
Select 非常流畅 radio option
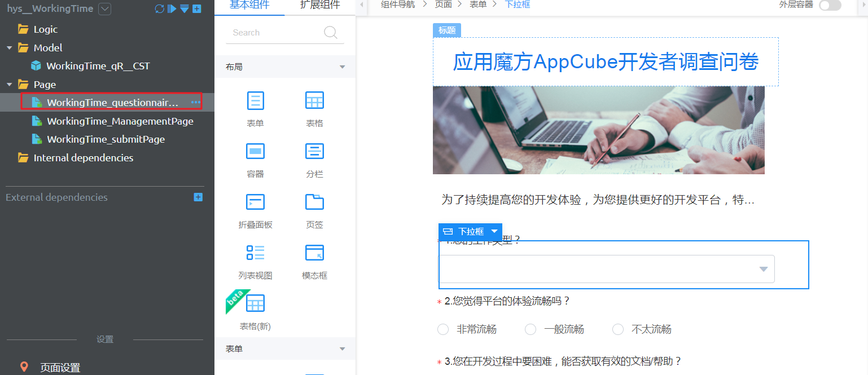(x=443, y=329)
